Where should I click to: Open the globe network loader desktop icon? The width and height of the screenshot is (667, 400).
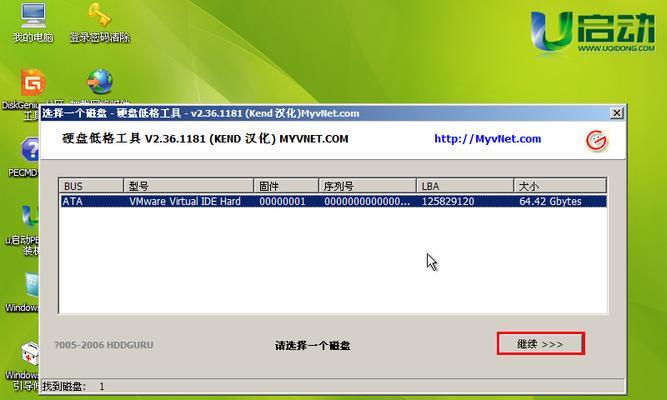(100, 81)
